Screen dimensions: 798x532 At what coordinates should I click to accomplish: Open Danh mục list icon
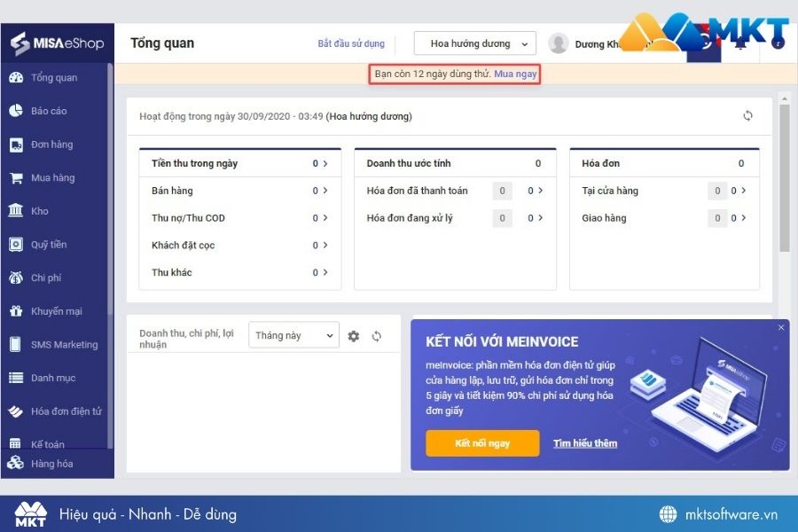click(x=16, y=378)
